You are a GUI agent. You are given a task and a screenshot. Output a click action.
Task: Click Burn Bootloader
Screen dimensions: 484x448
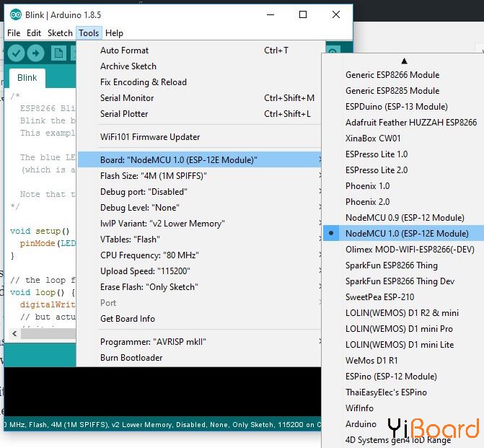[199, 358]
